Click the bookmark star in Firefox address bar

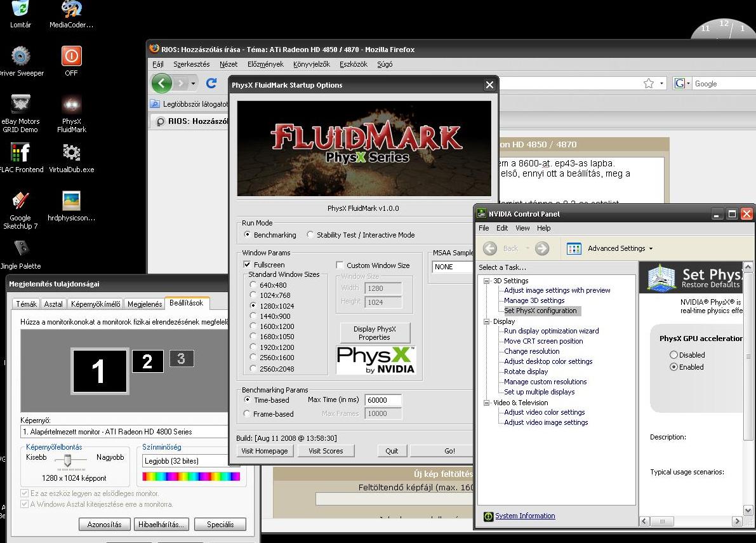click(649, 83)
